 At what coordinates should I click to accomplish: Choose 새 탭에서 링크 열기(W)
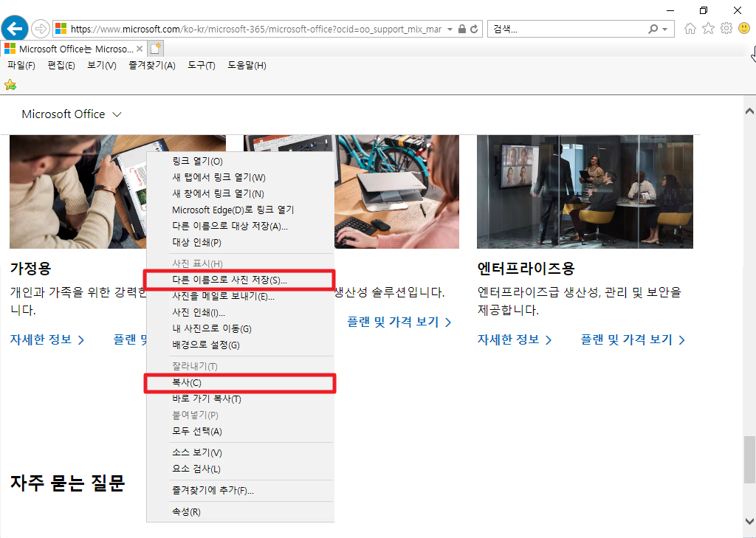[240, 177]
